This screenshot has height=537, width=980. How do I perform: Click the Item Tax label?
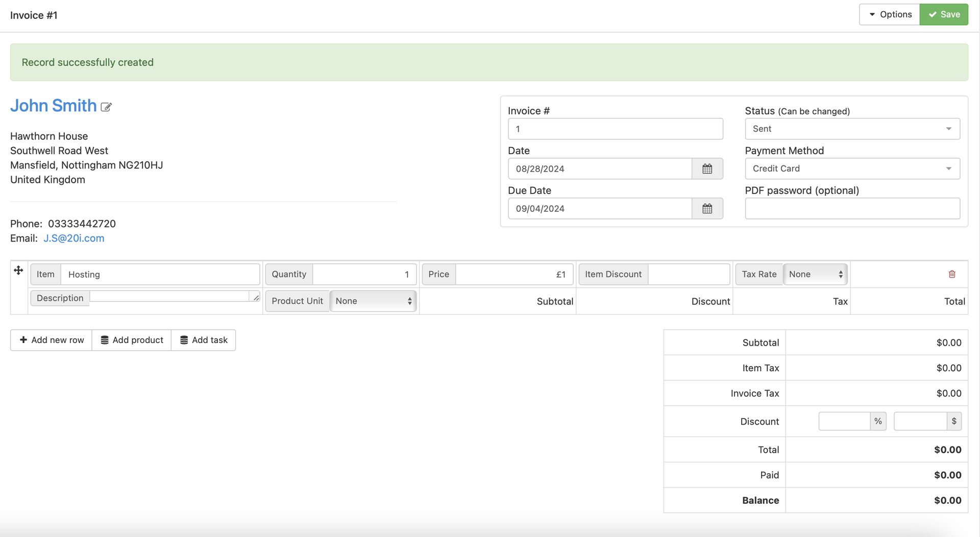[x=761, y=368]
